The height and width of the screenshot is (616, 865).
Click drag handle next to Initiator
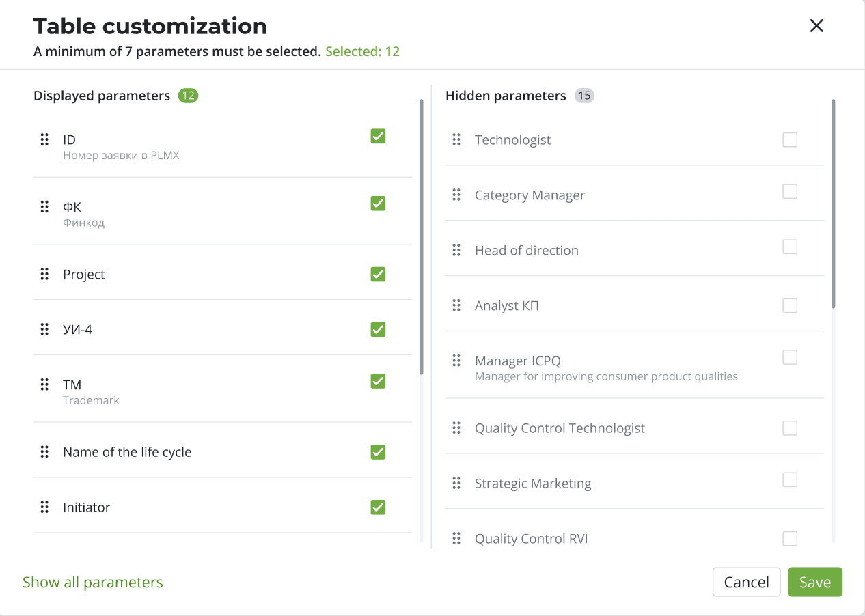pos(44,507)
